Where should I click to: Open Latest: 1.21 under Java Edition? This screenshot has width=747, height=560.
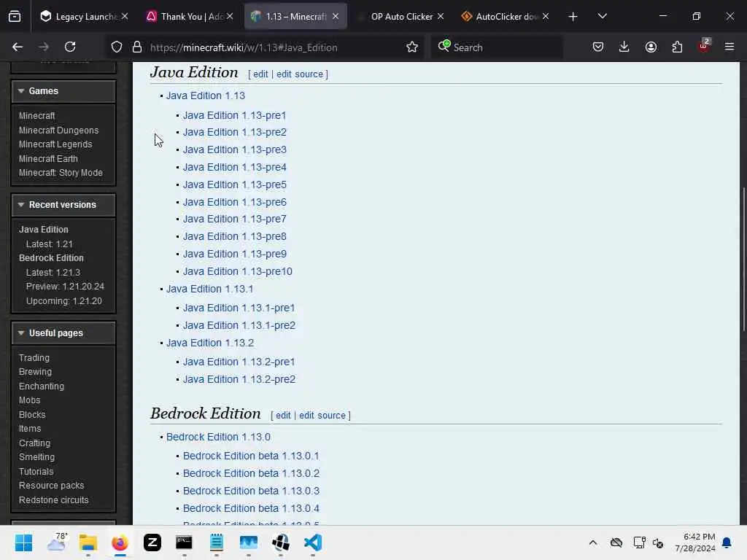coord(49,244)
